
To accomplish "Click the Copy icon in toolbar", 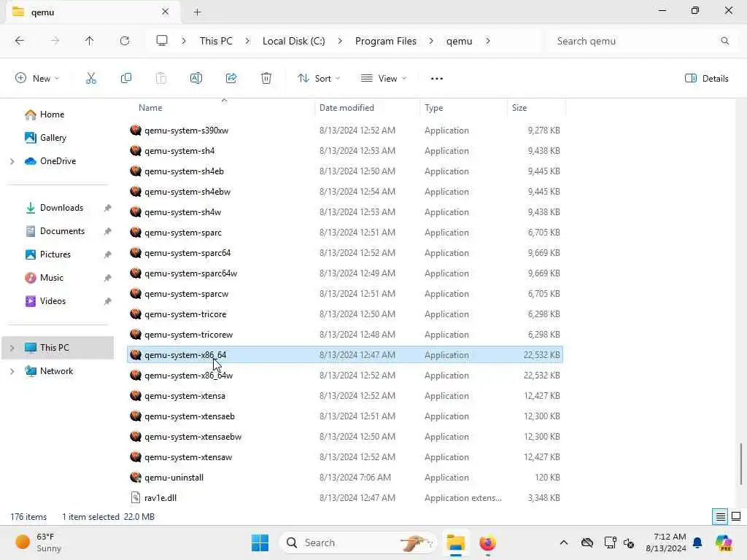I will coord(126,79).
